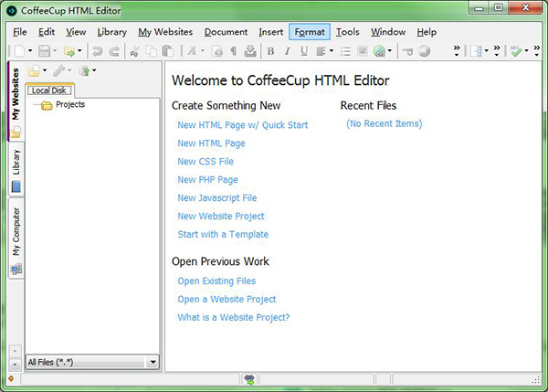Click the Undo arrow icon

coord(97,51)
